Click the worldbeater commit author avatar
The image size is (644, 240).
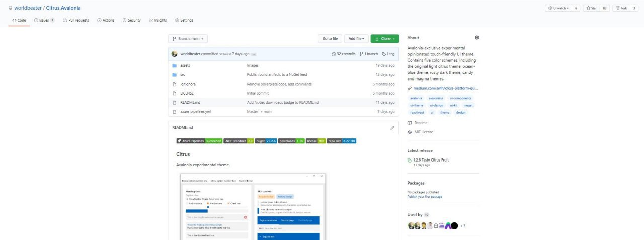tap(174, 54)
